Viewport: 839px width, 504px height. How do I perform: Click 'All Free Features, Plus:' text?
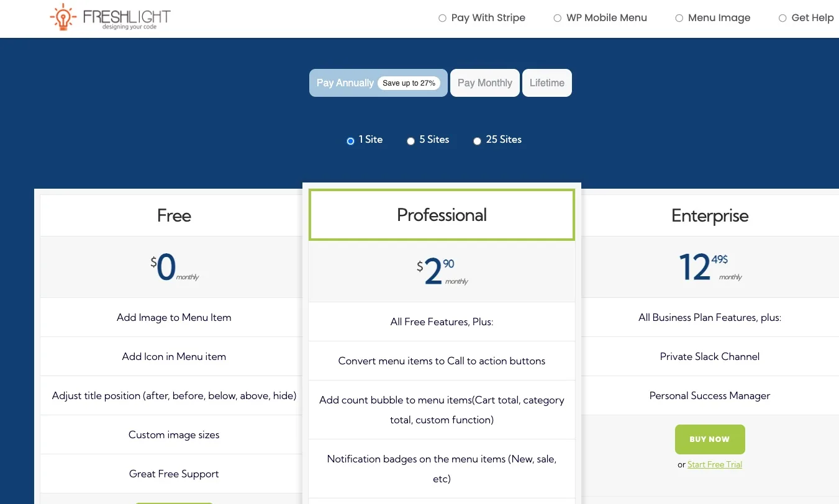(442, 322)
